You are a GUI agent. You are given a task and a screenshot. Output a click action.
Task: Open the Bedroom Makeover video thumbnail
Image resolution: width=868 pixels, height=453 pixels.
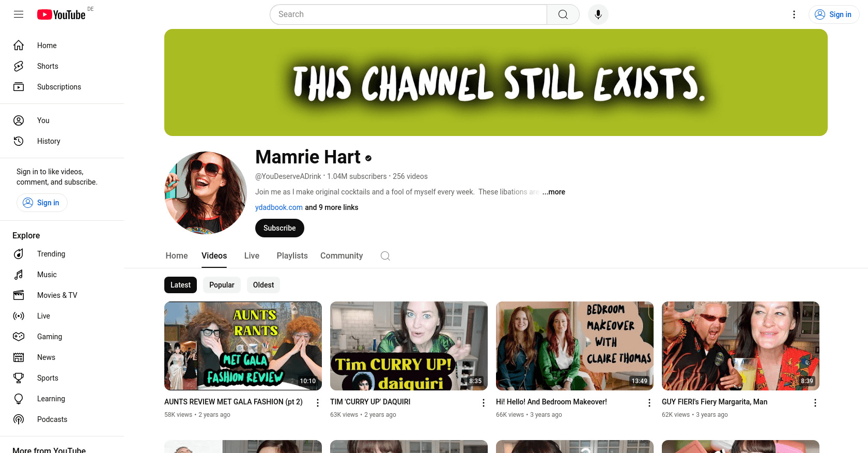[x=575, y=345]
